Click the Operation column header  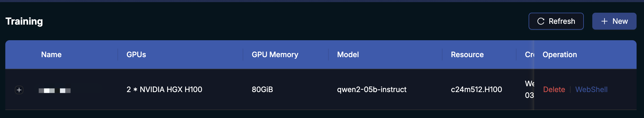560,55
